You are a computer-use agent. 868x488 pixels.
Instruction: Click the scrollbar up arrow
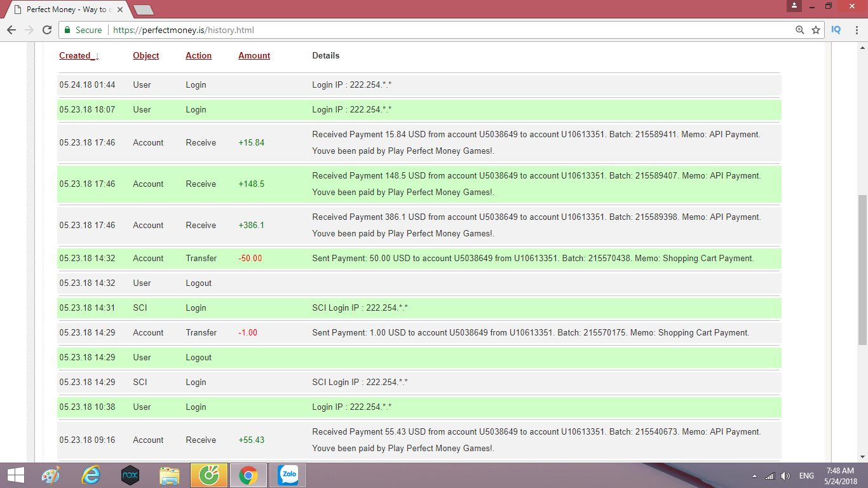[x=862, y=48]
